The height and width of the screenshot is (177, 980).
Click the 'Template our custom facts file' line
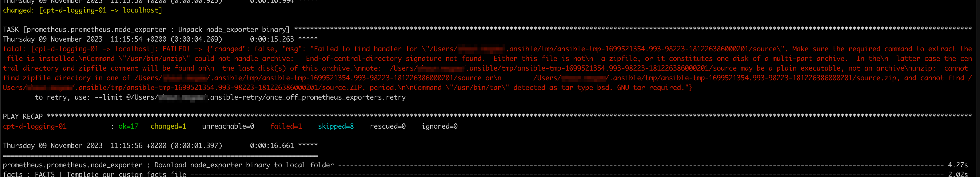coord(126,174)
